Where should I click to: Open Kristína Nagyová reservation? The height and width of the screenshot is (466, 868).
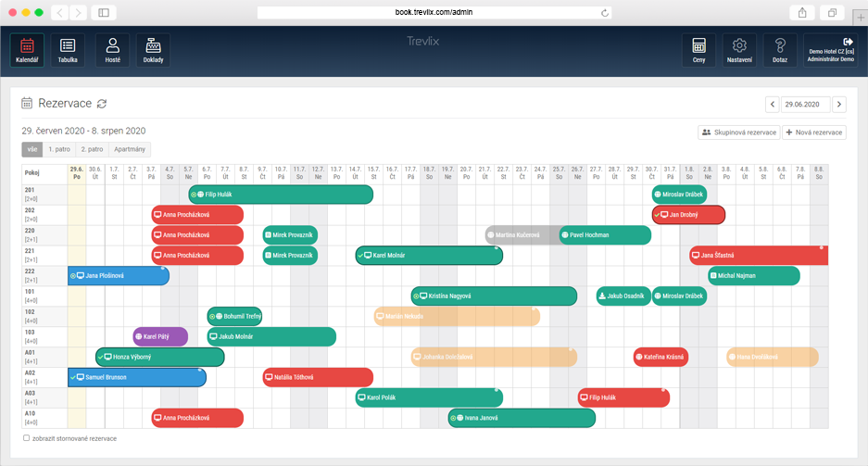click(494, 296)
